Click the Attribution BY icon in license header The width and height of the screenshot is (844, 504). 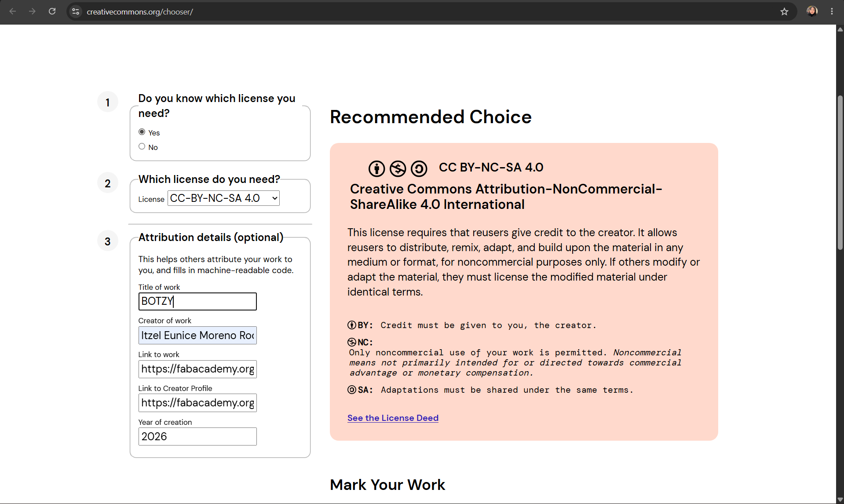coord(376,168)
